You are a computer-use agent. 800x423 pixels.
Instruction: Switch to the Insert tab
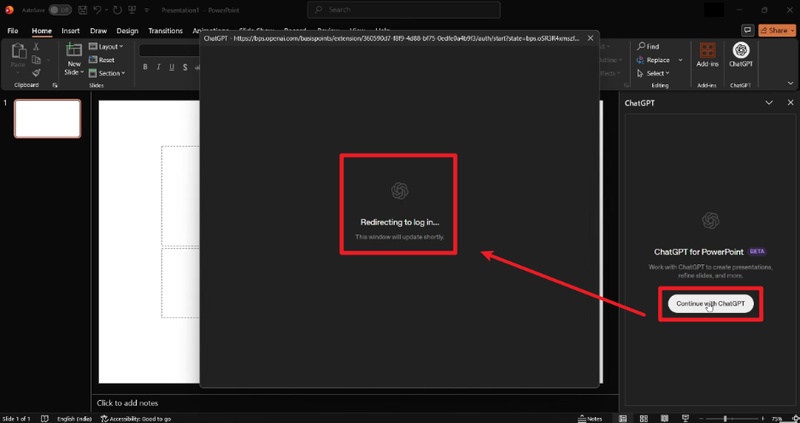point(70,31)
